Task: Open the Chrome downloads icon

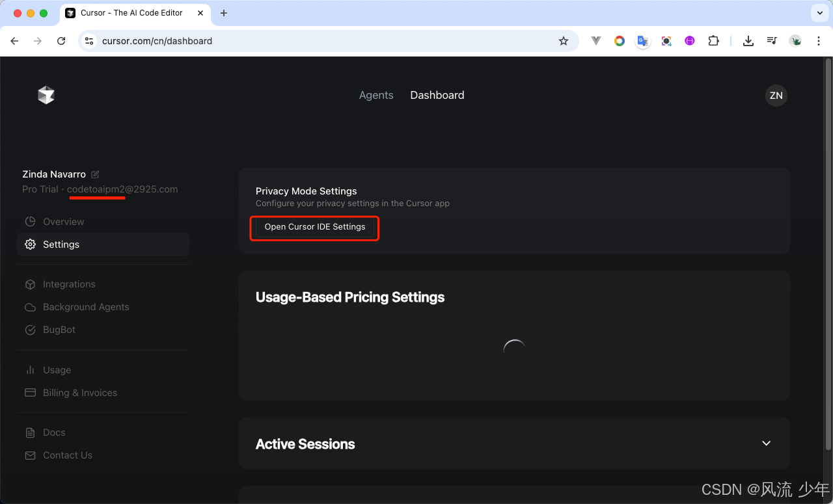Action: (x=748, y=41)
